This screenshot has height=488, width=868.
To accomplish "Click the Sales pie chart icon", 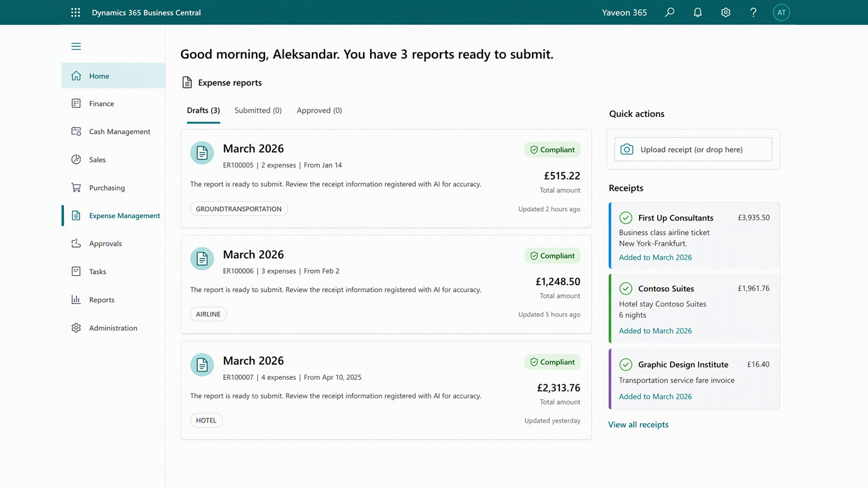I will pos(76,160).
